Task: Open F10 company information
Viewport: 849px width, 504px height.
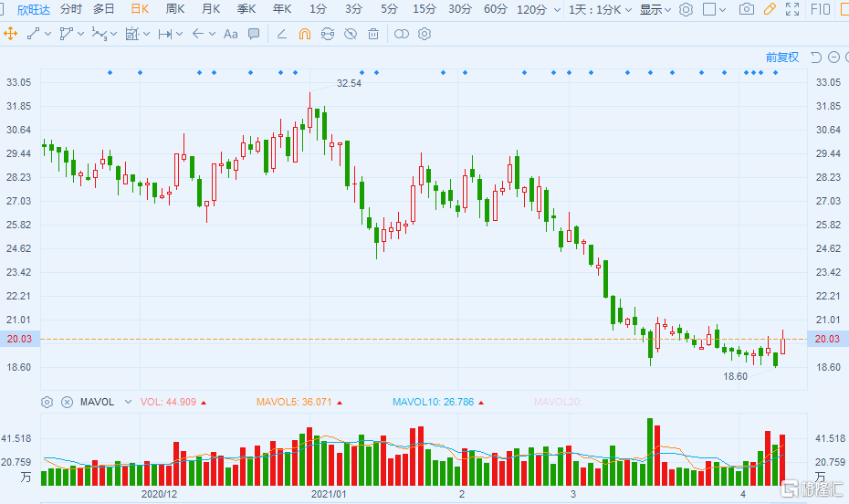Action: click(x=821, y=9)
